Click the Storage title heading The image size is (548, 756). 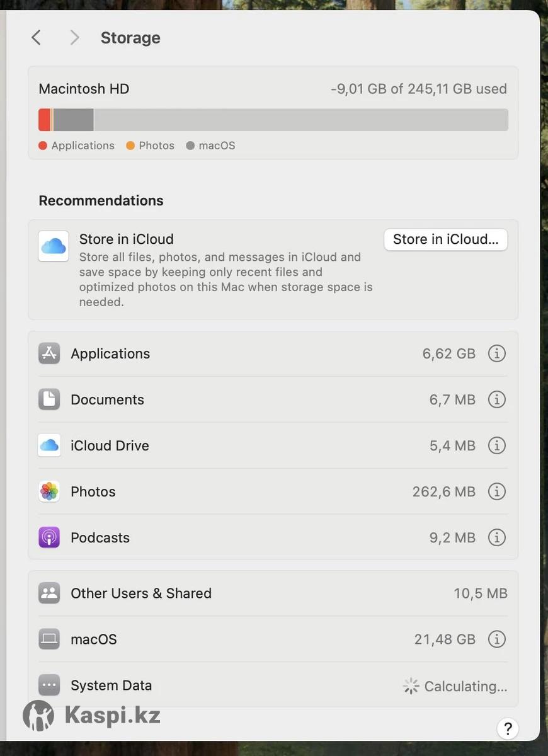[x=130, y=38]
